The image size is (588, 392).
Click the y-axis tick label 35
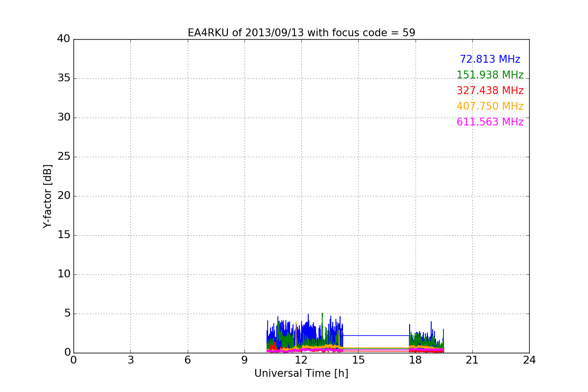point(64,78)
